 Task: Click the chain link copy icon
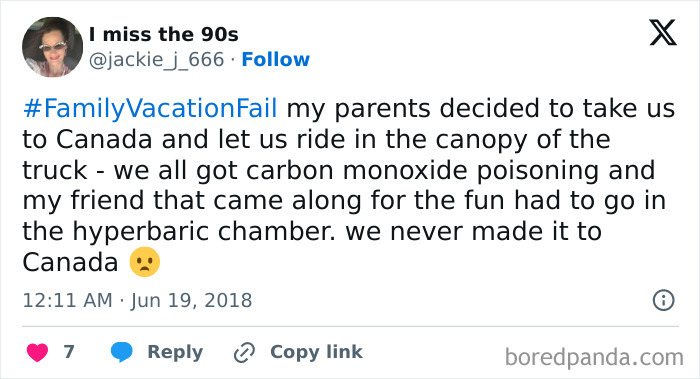244,352
